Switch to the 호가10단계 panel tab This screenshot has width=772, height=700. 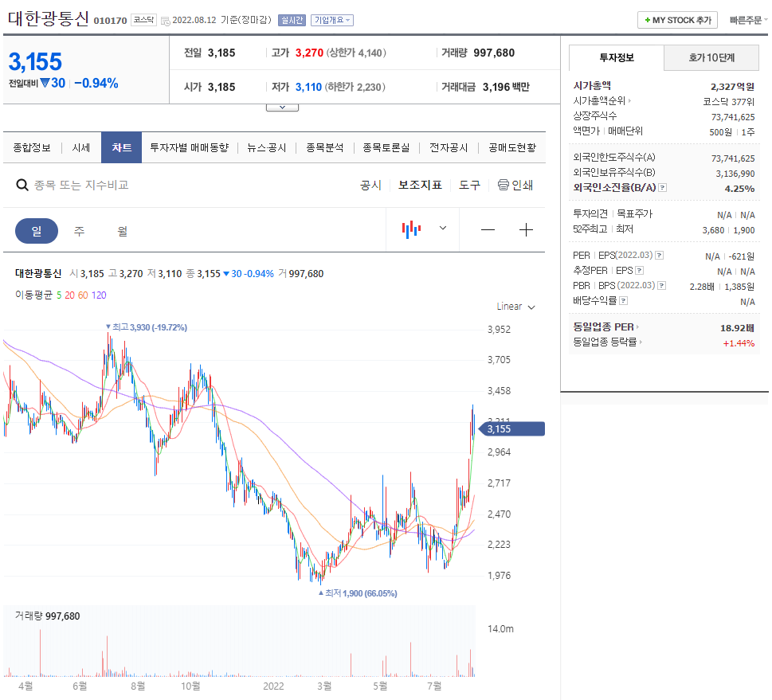pos(711,57)
